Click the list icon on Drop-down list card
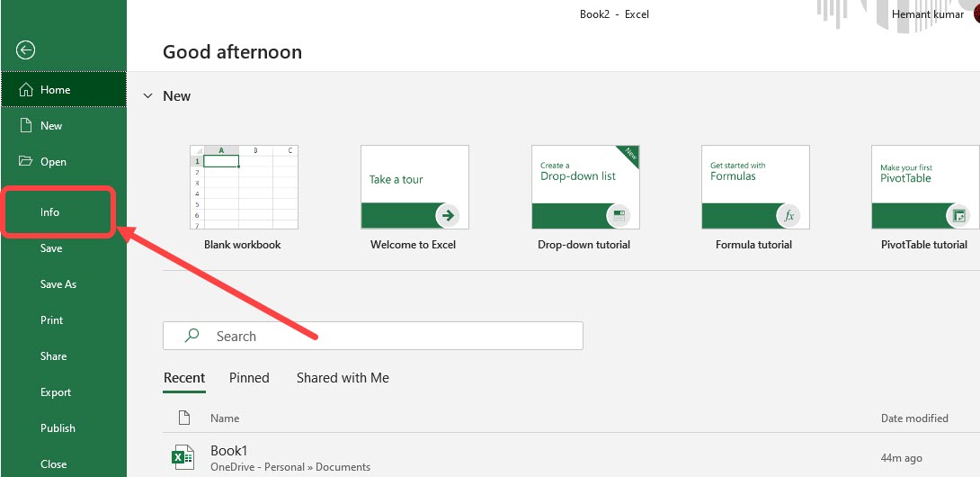Viewport: 980px width, 477px height. (619, 216)
